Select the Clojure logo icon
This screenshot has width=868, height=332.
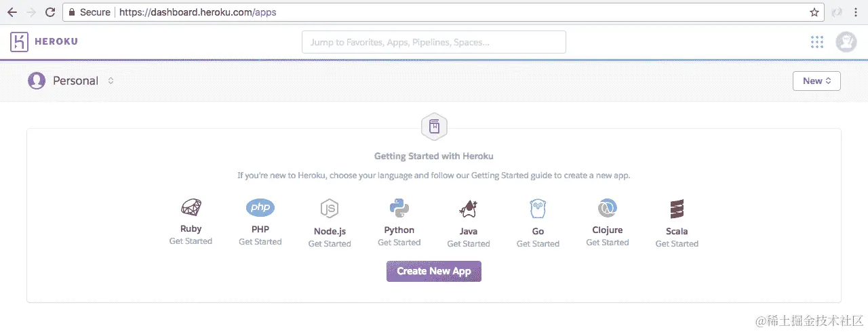607,207
